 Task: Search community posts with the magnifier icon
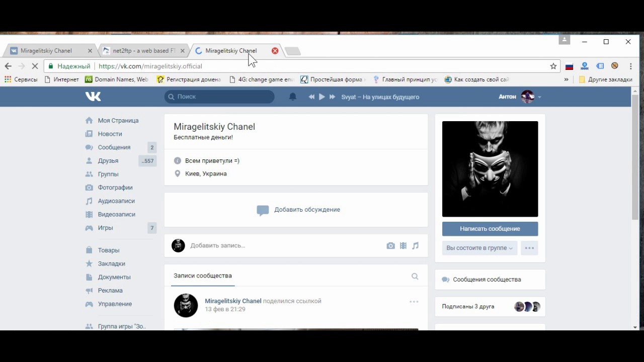coord(415,276)
